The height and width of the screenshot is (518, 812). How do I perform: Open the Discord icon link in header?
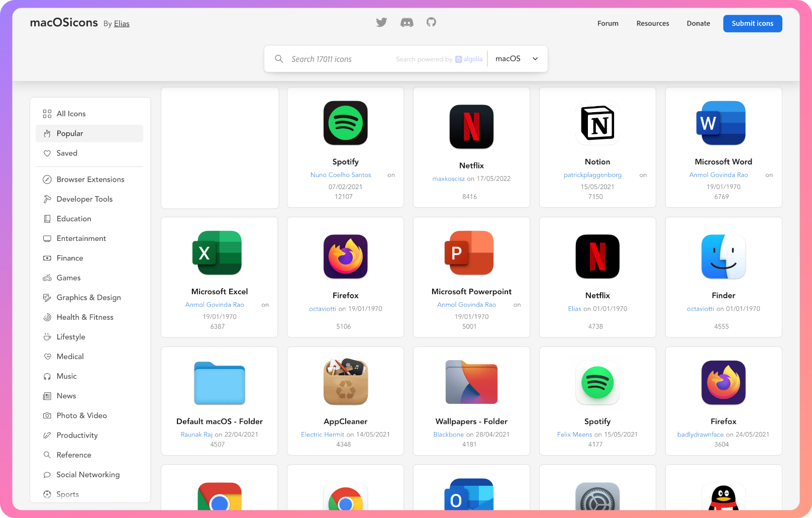(407, 22)
